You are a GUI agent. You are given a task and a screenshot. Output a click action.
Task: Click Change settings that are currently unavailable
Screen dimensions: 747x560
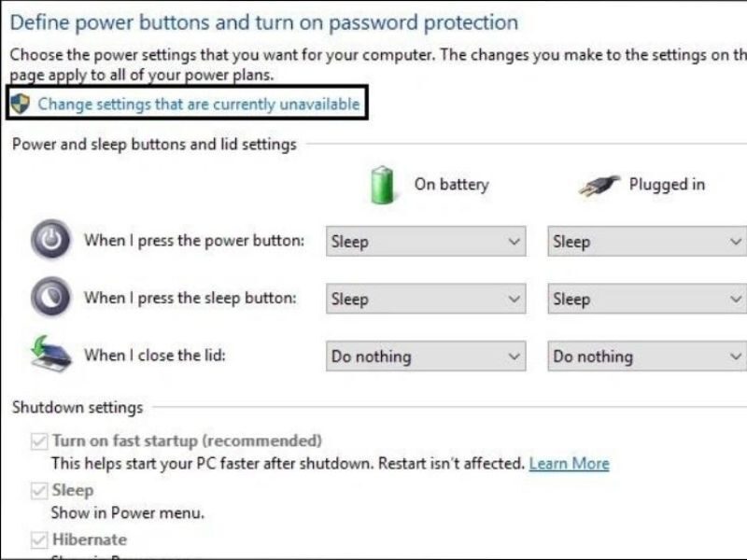coord(190,105)
